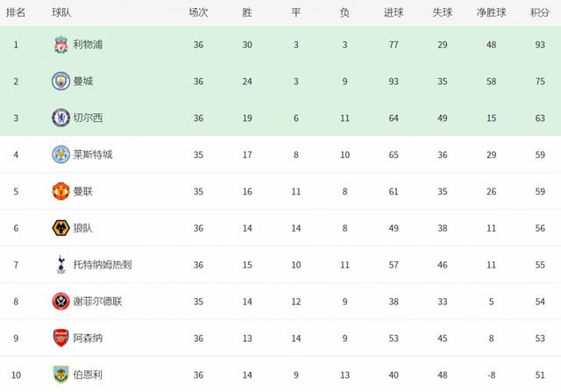Click the Burnley club crest icon
561x392 pixels.
(60, 374)
